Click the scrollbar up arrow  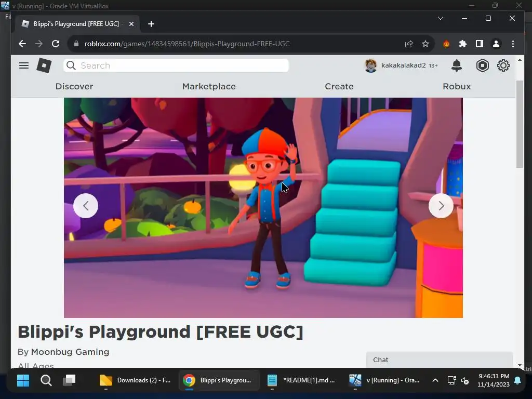coord(520,60)
